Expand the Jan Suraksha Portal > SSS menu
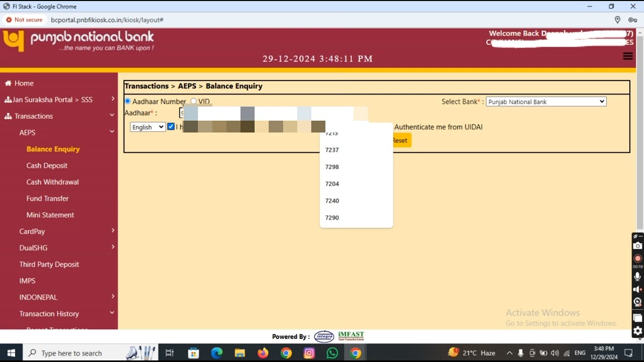 click(59, 100)
